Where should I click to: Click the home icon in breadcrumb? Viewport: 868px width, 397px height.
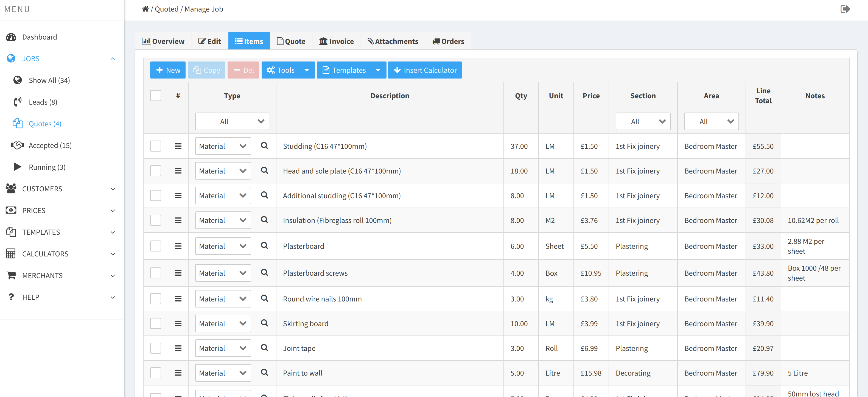[x=145, y=9]
